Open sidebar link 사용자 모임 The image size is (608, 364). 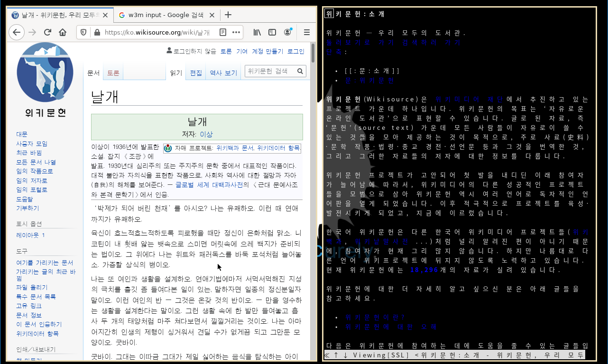click(x=32, y=144)
